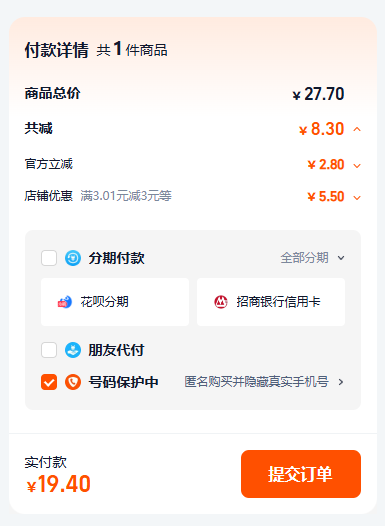The height and width of the screenshot is (526, 385).
Task: Submit the order with 提交订单
Action: [301, 474]
